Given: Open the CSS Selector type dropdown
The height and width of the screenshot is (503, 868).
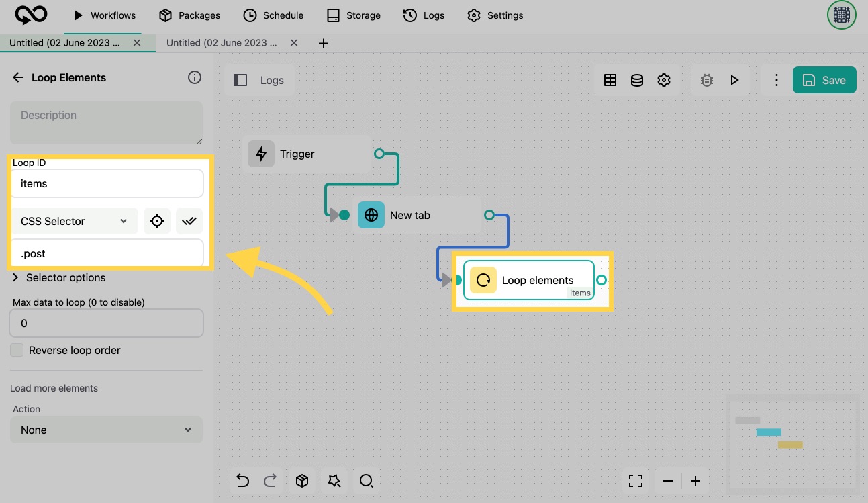Looking at the screenshot, I should coord(74,221).
